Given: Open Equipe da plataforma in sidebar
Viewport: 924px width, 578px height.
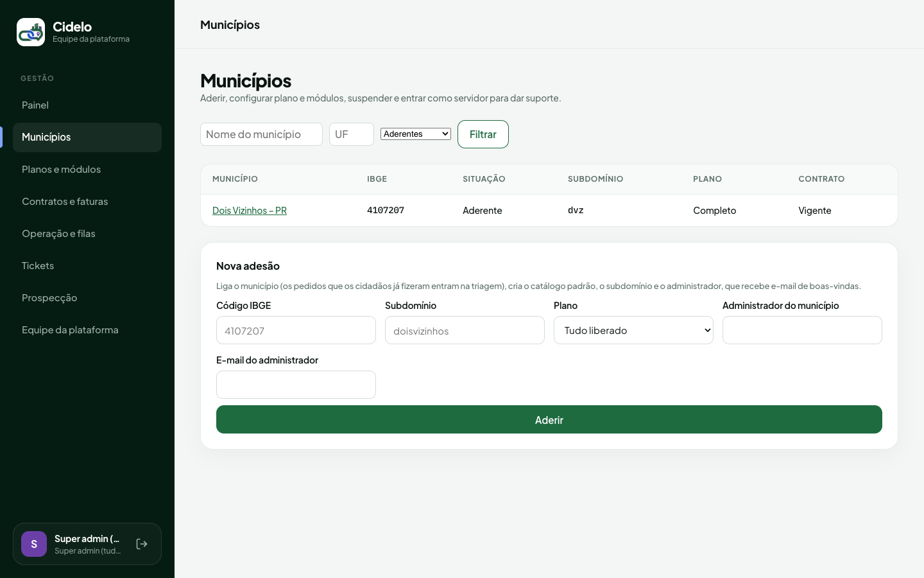Looking at the screenshot, I should 87,330.
